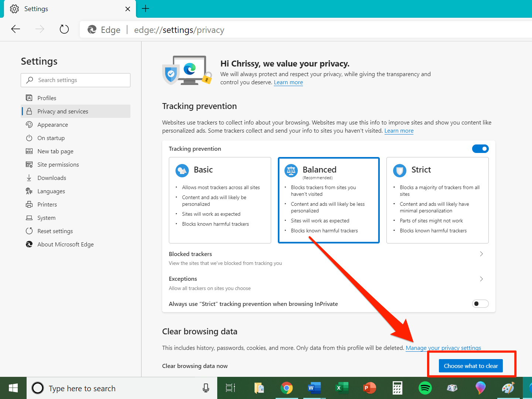The height and width of the screenshot is (399, 532).
Task: Open Appearance settings
Action: [76, 125]
